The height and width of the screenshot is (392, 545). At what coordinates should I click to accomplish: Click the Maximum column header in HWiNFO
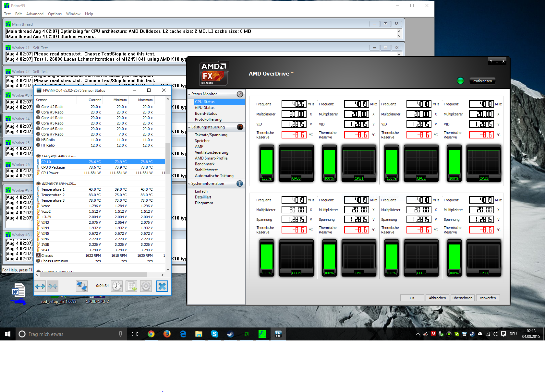(x=145, y=100)
